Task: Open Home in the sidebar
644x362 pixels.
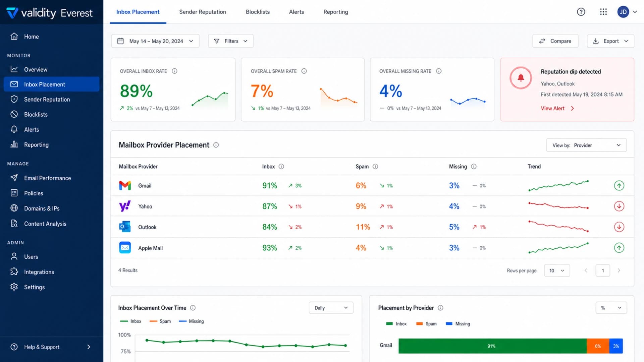Action: (52, 37)
